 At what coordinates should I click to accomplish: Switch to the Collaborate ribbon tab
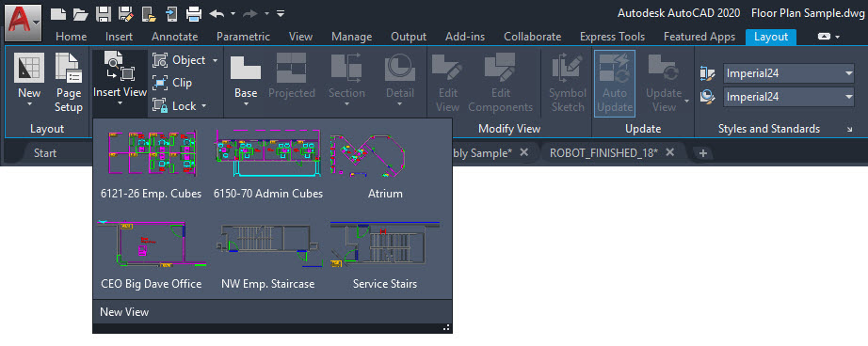coord(533,37)
